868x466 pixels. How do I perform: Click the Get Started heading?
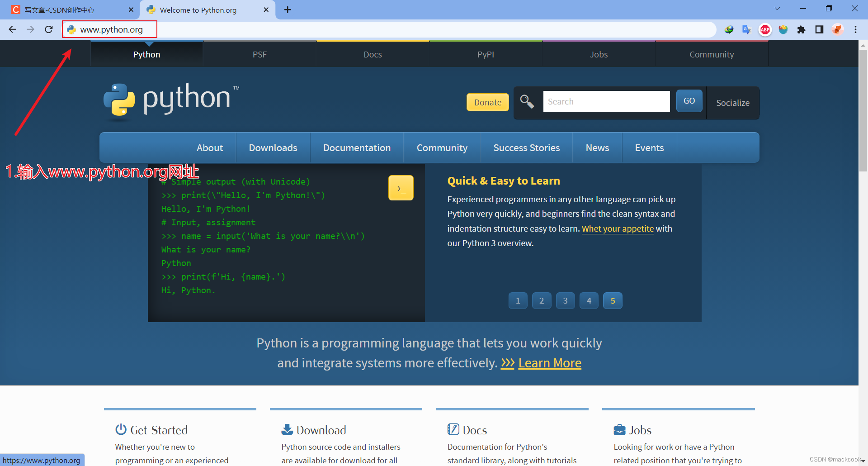click(159, 430)
